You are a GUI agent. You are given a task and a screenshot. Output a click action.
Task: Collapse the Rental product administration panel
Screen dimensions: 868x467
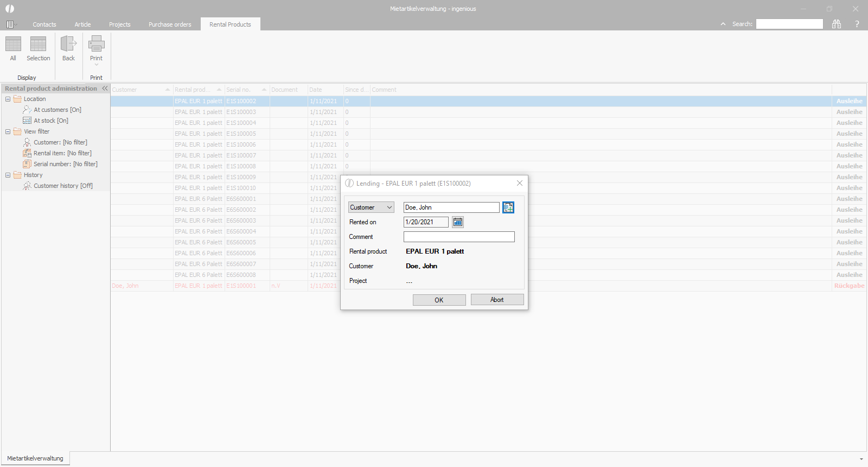tap(105, 89)
